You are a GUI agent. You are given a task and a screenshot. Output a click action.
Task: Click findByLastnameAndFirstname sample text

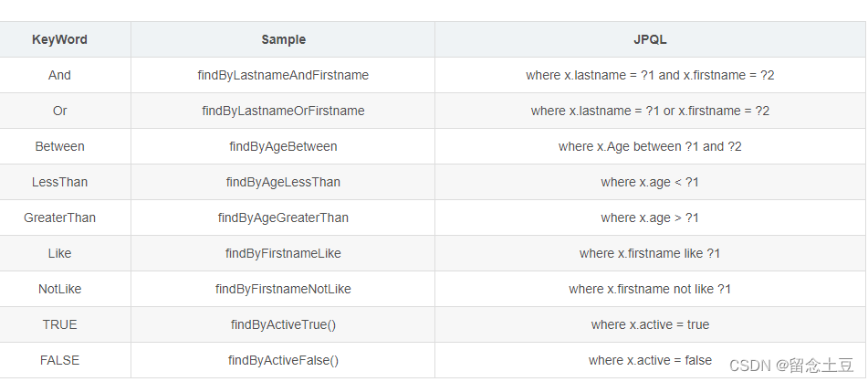point(283,75)
